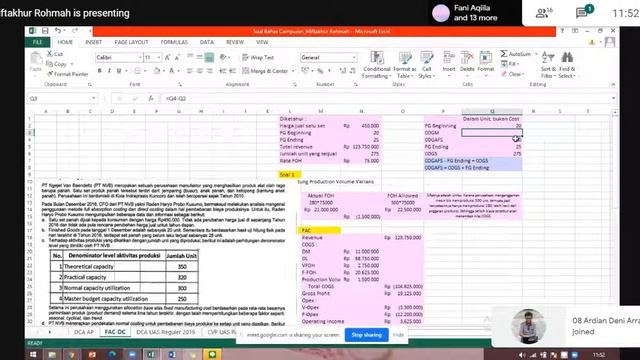Image resolution: width=640 pixels, height=360 pixels.
Task: Toggle Underline formatting
Action: click(x=119, y=71)
